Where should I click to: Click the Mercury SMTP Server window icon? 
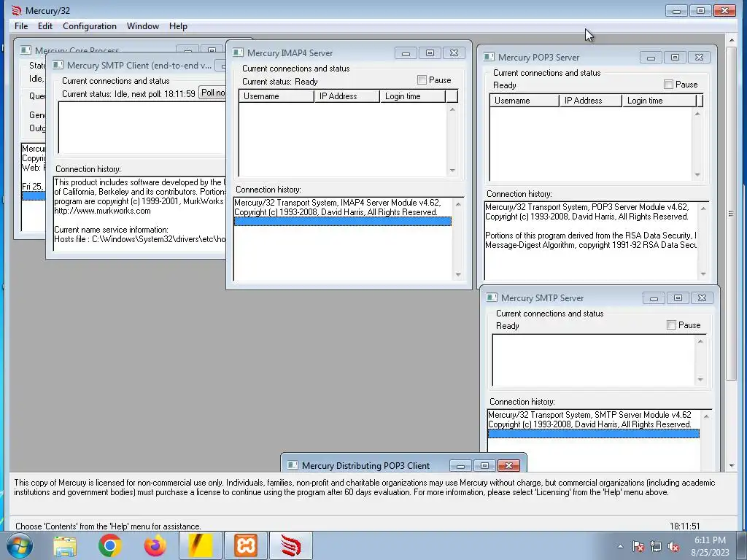pyautogui.click(x=492, y=297)
